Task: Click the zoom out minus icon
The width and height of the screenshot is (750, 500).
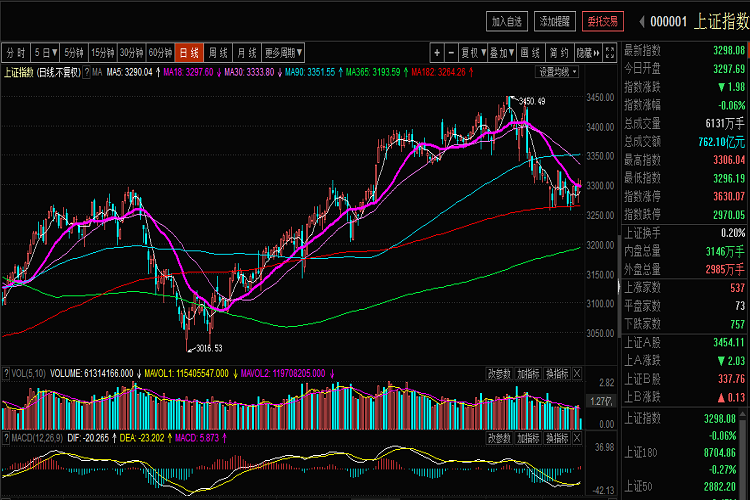Action: coord(450,52)
